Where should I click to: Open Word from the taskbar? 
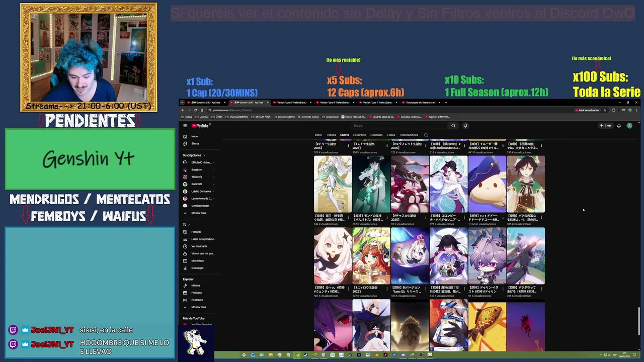tap(368, 355)
